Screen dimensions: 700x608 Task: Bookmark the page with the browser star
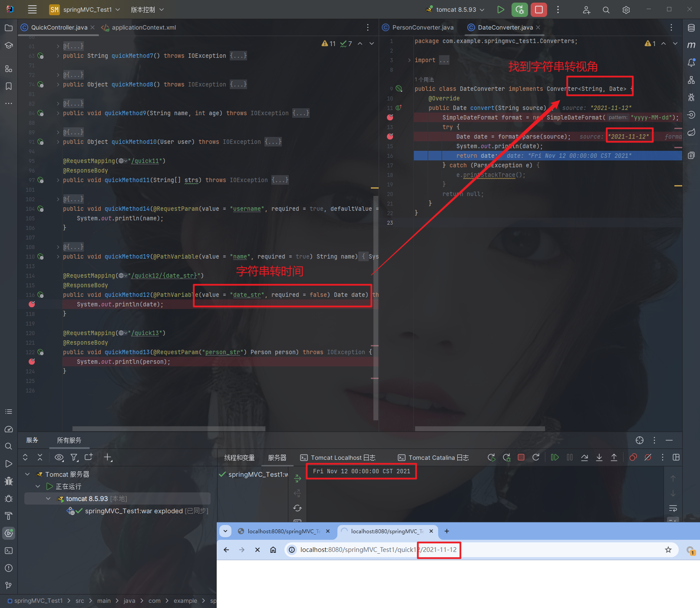pyautogui.click(x=668, y=550)
